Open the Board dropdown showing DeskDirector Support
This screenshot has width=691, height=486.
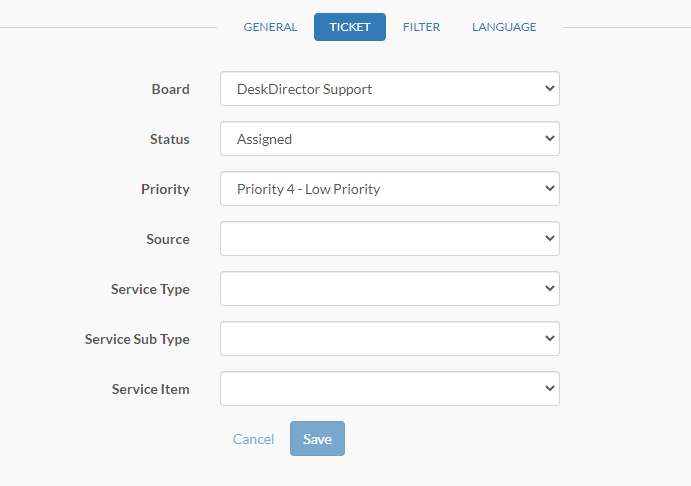click(390, 89)
